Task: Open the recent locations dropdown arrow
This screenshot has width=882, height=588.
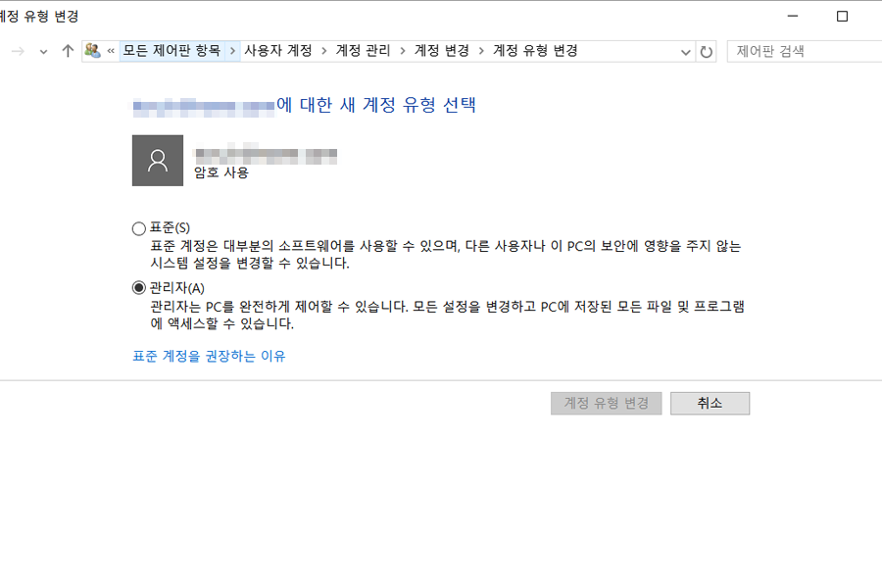Action: [x=43, y=52]
